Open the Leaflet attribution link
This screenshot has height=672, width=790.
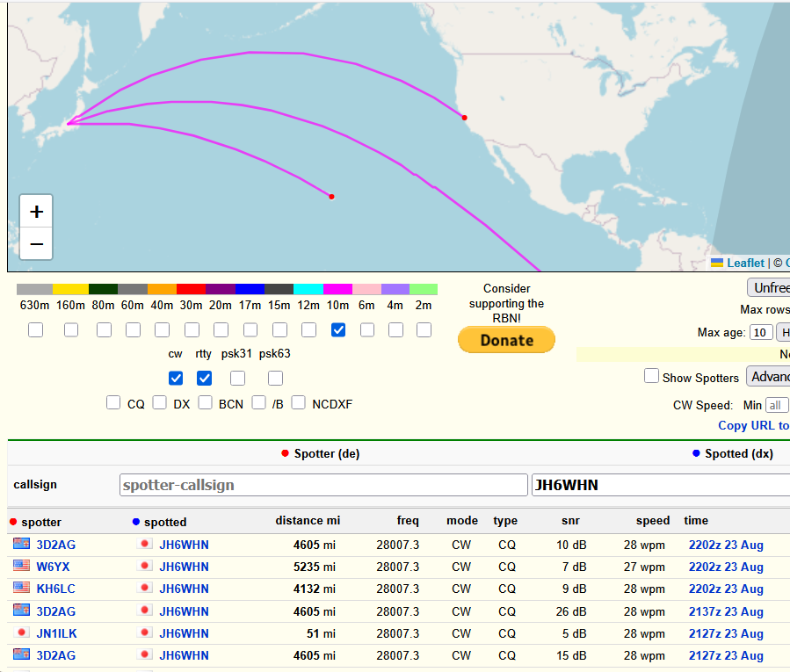tap(744, 263)
